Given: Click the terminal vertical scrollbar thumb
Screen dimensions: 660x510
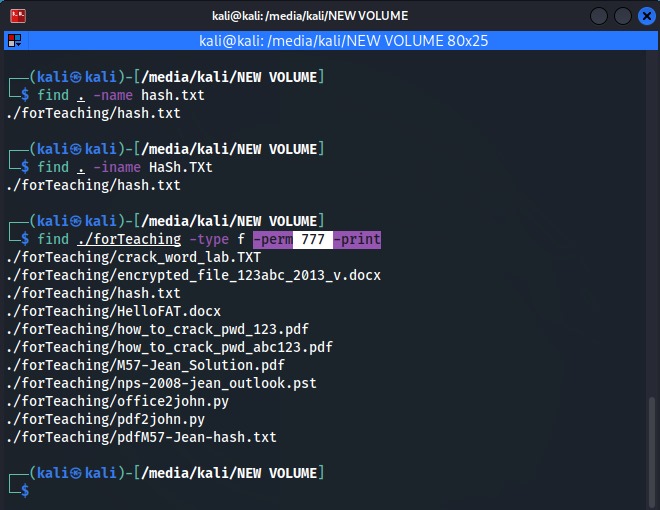Looking at the screenshot, I should point(652,452).
